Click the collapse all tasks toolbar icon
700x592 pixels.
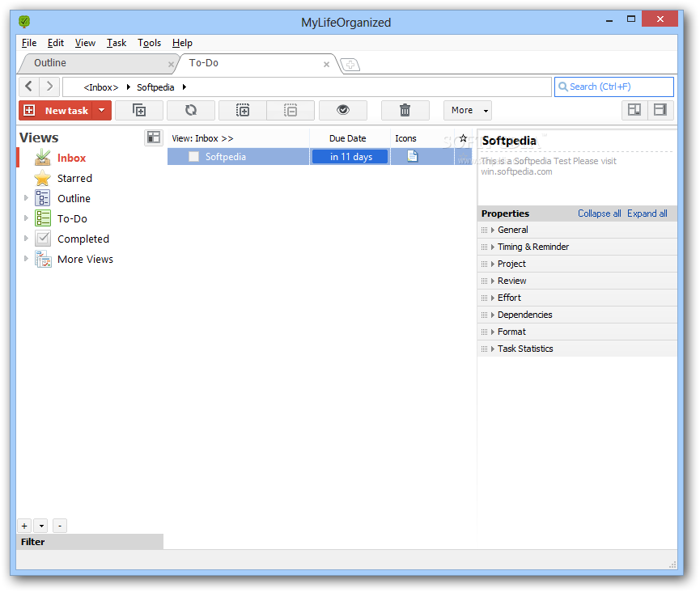291,110
